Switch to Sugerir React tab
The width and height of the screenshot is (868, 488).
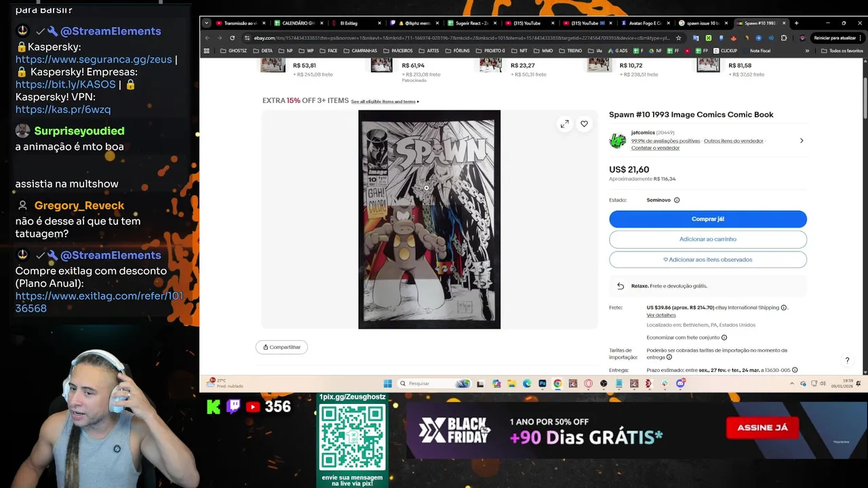point(474,23)
